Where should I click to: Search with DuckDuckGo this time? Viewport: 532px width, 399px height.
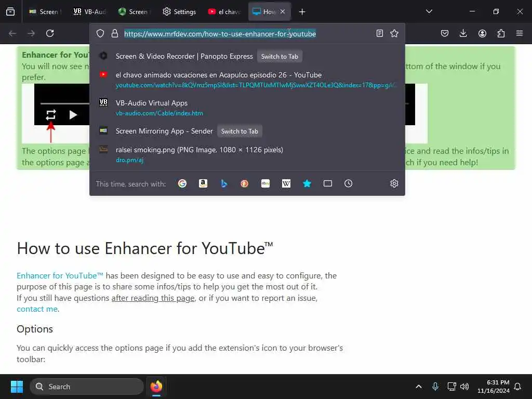click(244, 183)
